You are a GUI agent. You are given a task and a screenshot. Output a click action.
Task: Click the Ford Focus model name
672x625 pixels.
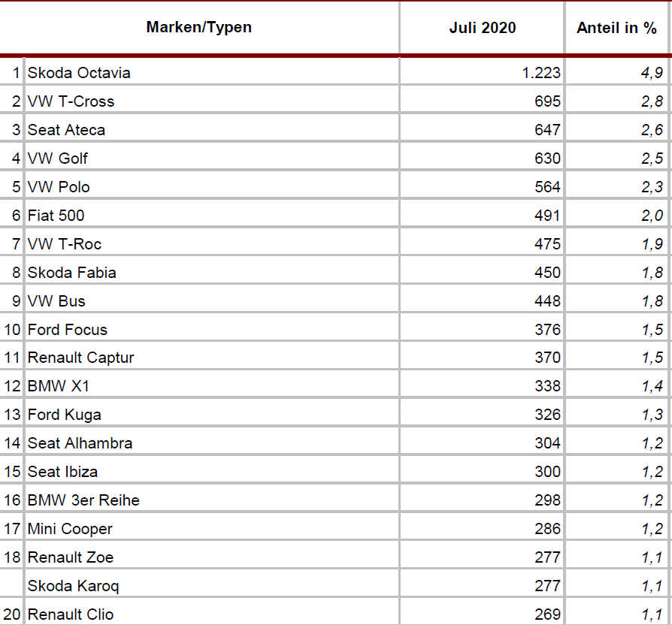pyautogui.click(x=68, y=330)
